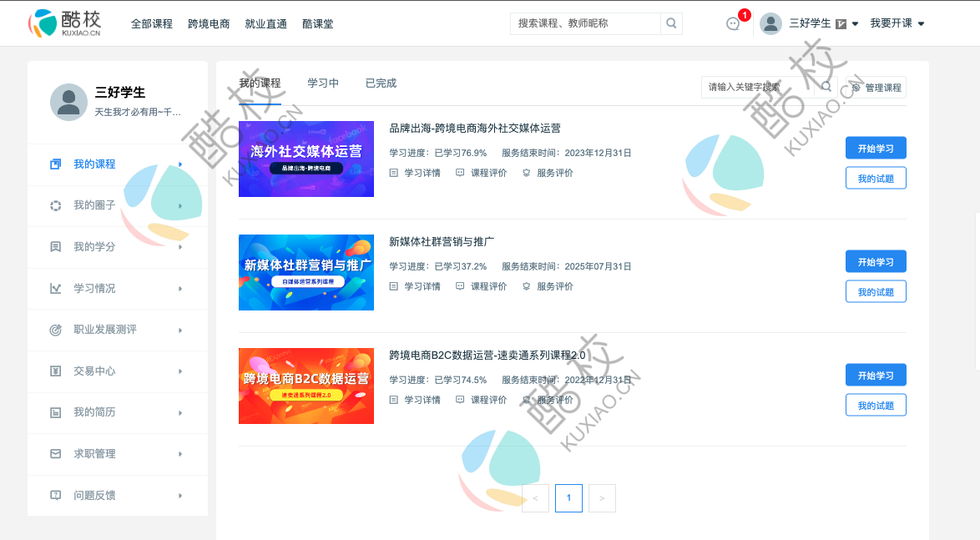This screenshot has width=980, height=540.
Task: Open 全部课程 in top navigation
Action: 152,23
